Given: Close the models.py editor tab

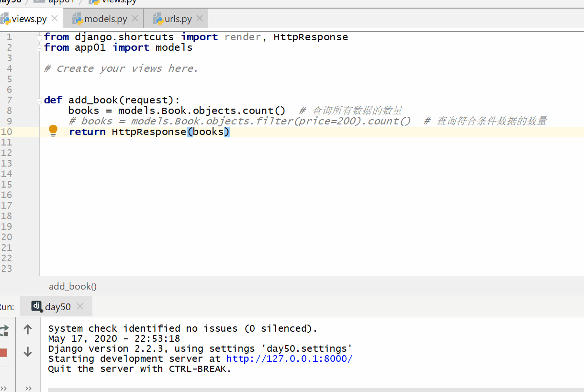Looking at the screenshot, I should 135,19.
